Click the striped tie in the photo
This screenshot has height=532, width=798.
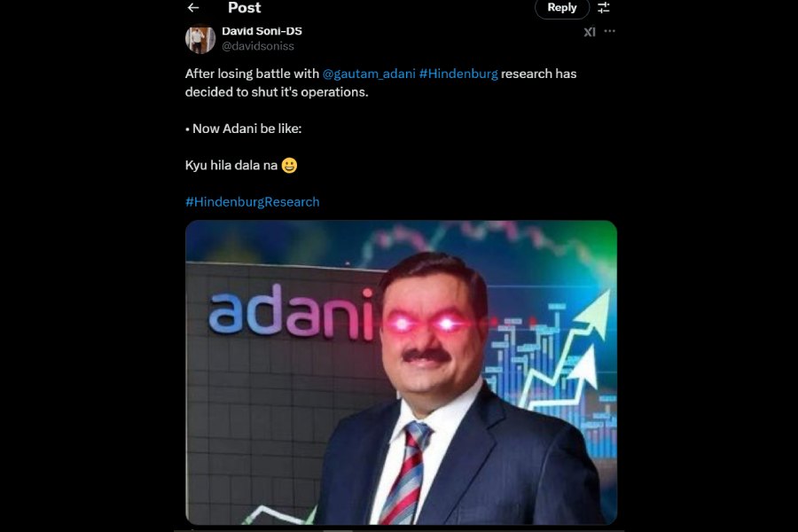(405, 471)
